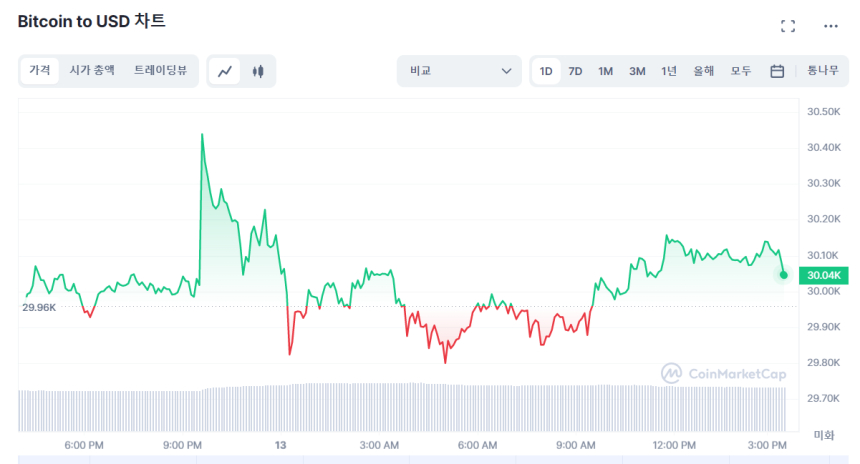The width and height of the screenshot is (860, 464).
Task: Select the 시가 총액 market cap tab
Action: (92, 71)
